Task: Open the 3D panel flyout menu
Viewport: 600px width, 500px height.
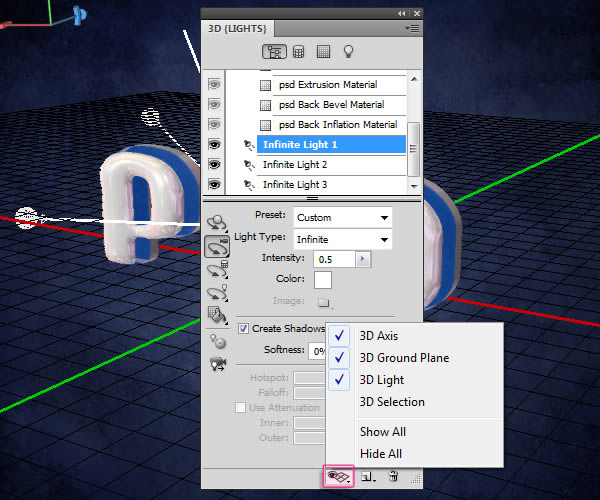Action: [x=412, y=30]
